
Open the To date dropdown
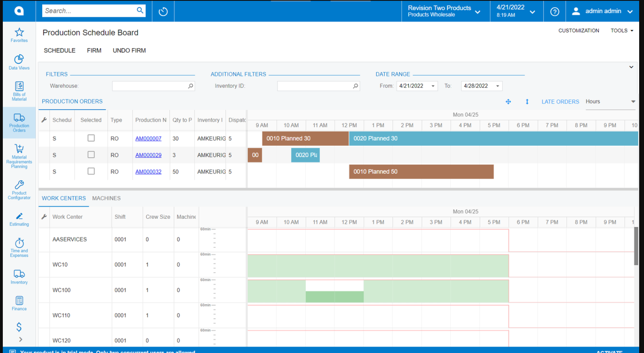coord(498,86)
